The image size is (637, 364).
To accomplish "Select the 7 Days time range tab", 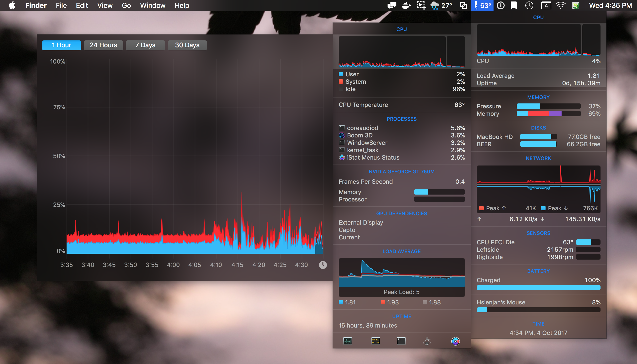I will click(x=145, y=45).
